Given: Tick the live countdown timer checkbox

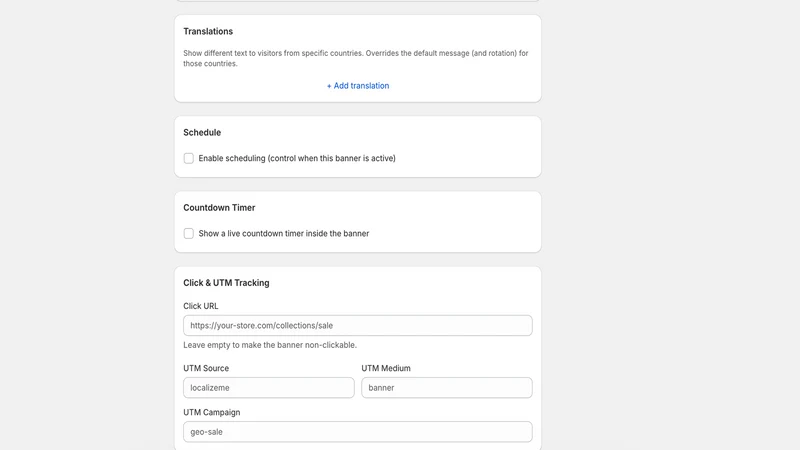Looking at the screenshot, I should click(189, 233).
